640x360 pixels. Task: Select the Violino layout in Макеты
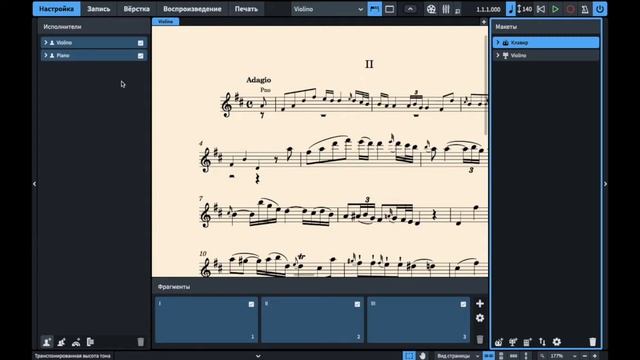click(546, 55)
